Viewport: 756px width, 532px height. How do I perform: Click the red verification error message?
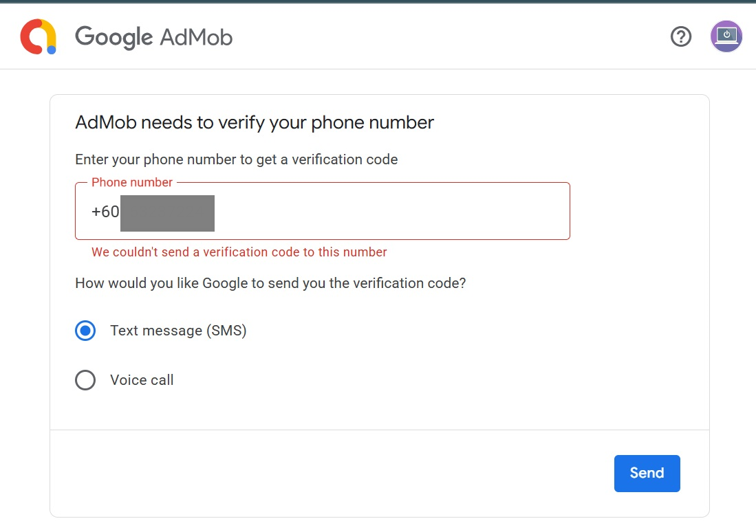(x=239, y=252)
